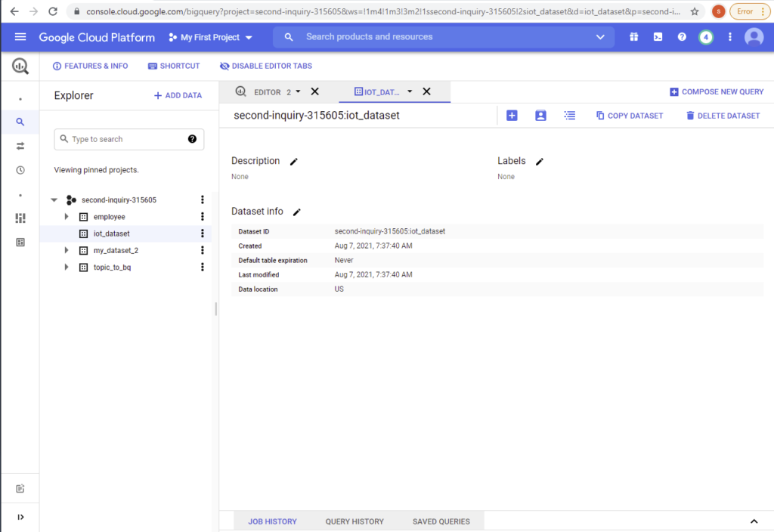Open the three-dot settings menu in header
The image size is (774, 532).
[730, 37]
